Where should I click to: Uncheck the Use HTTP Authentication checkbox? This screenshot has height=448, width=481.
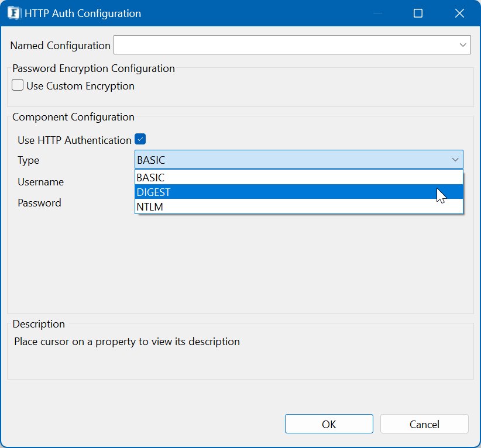pyautogui.click(x=140, y=139)
